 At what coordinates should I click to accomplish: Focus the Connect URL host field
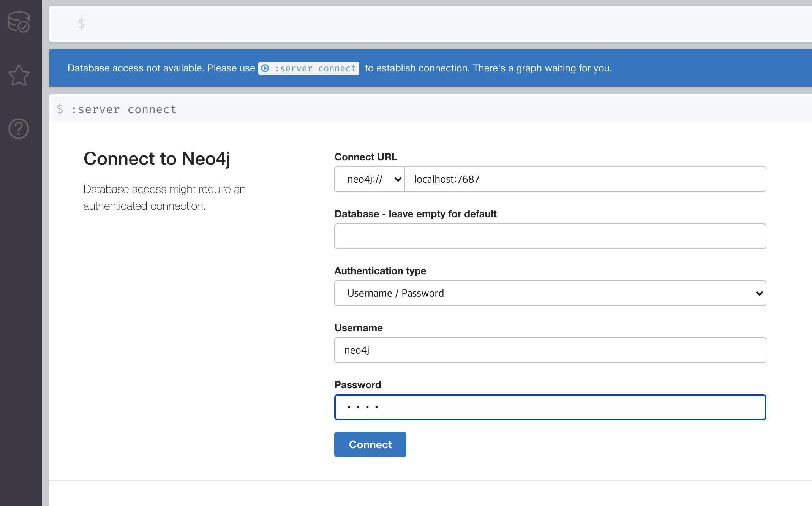585,179
